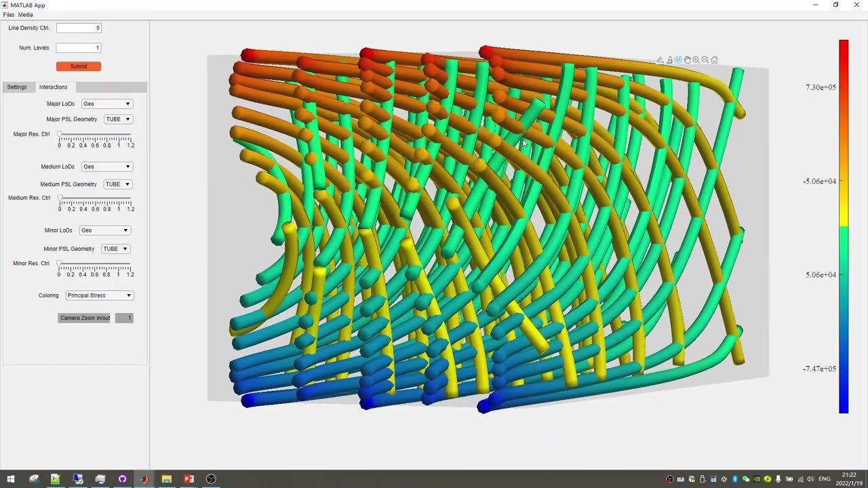
Task: Open the Bluetooth icon in the system tray
Action: pos(734,479)
